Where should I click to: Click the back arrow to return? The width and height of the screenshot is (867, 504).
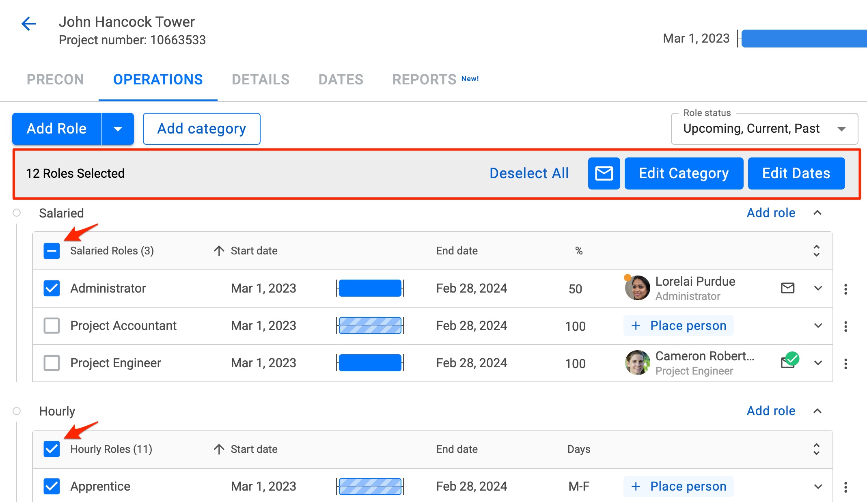(x=28, y=24)
